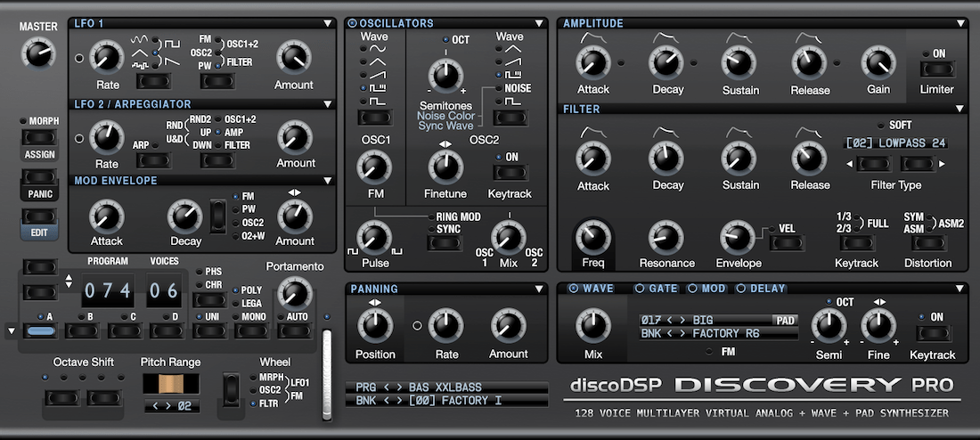Open the Wave section menu arrow
Screen dimensions: 980x440
[960, 289]
